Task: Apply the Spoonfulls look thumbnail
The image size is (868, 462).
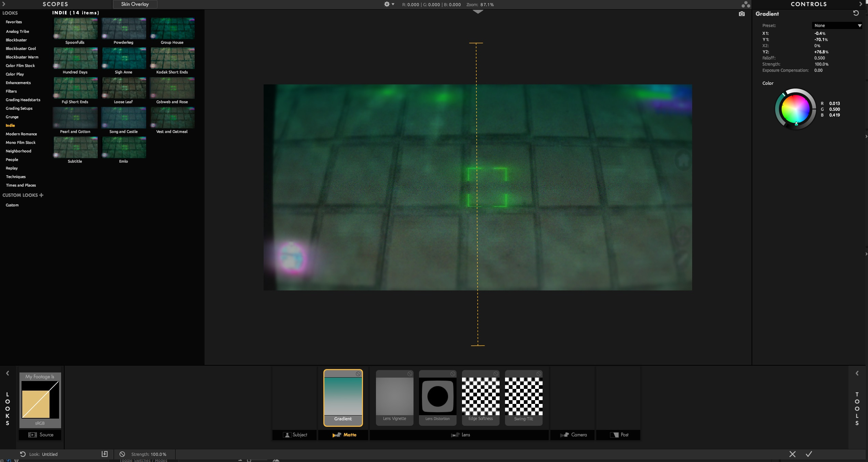Action: tap(75, 29)
